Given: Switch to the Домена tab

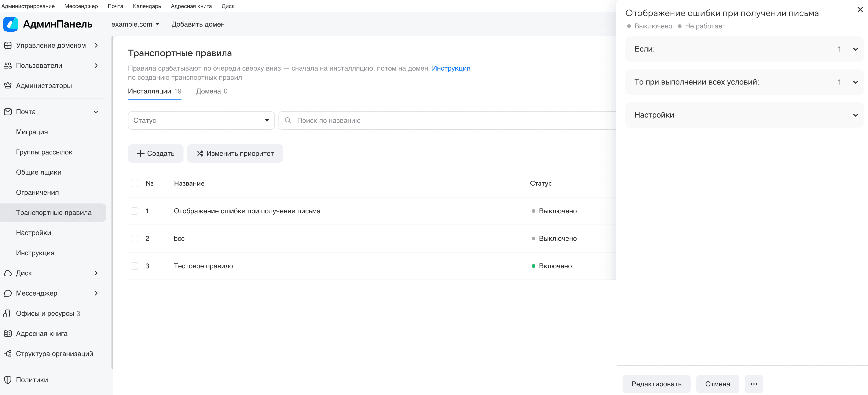Looking at the screenshot, I should pos(211,91).
